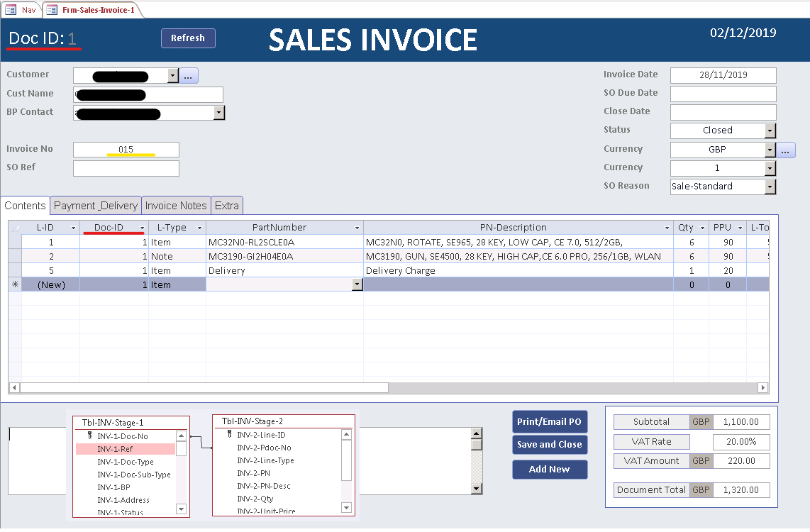Click the Cust Name field

[x=148, y=94]
